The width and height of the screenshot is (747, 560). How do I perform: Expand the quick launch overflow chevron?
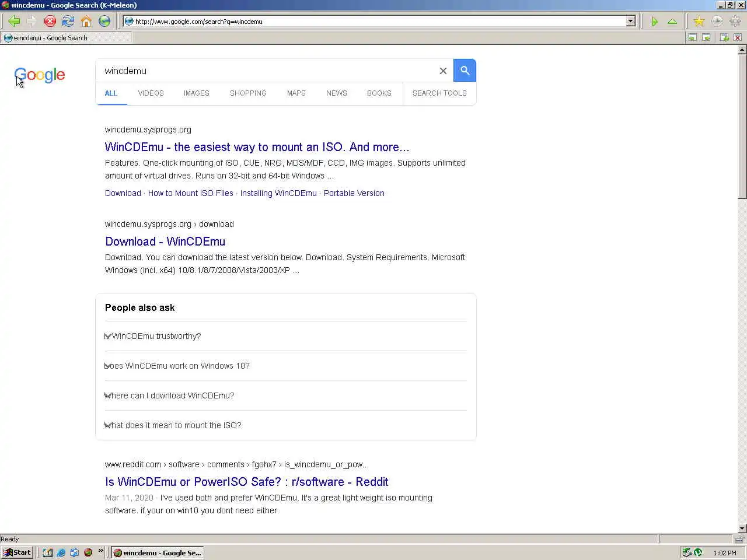point(100,551)
